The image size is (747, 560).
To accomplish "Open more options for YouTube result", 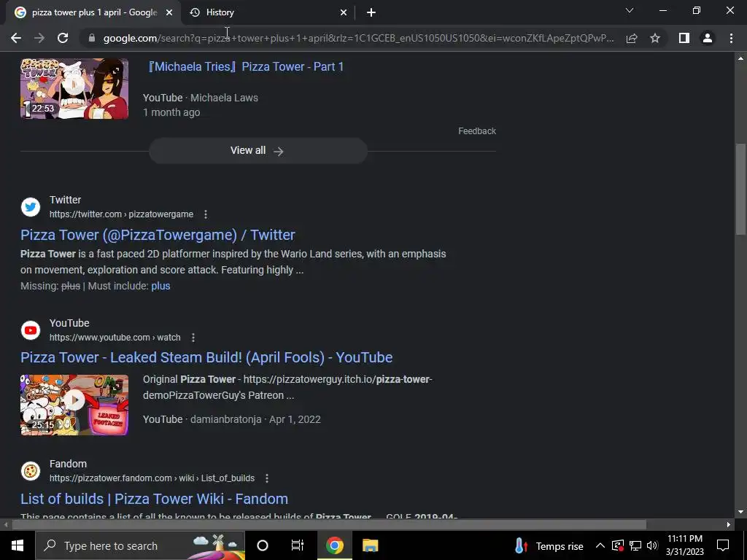I will 193,338.
